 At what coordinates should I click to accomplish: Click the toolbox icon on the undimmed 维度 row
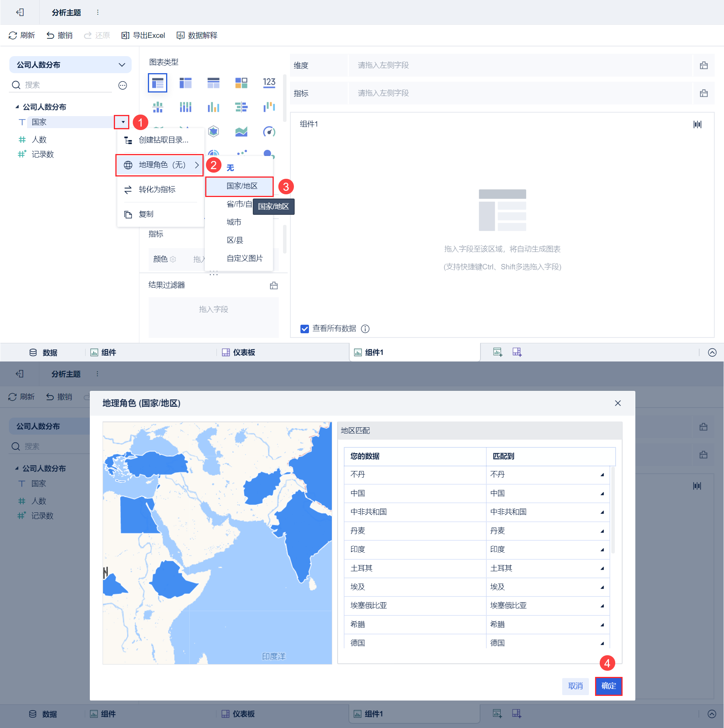tap(704, 65)
